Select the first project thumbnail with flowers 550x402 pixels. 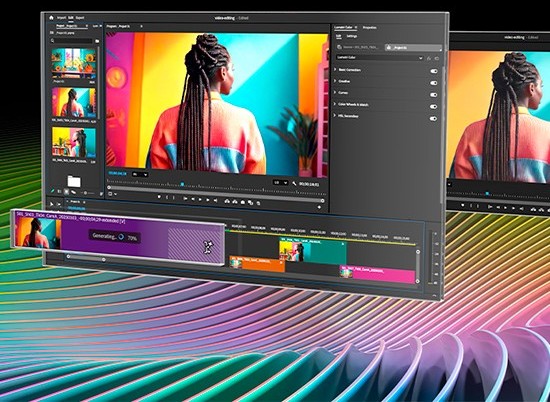click(x=74, y=63)
